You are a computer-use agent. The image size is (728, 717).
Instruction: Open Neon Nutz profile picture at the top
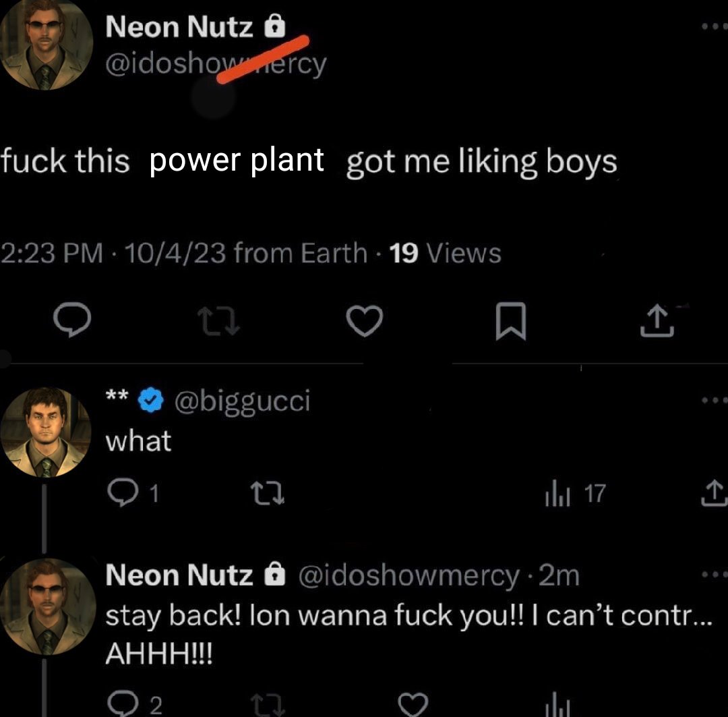(46, 44)
